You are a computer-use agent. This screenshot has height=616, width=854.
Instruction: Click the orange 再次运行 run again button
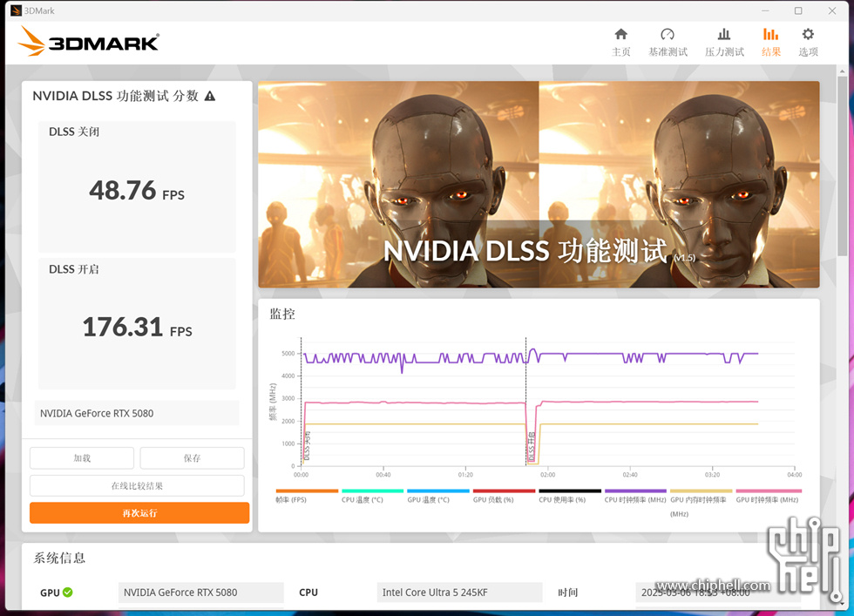tap(139, 513)
